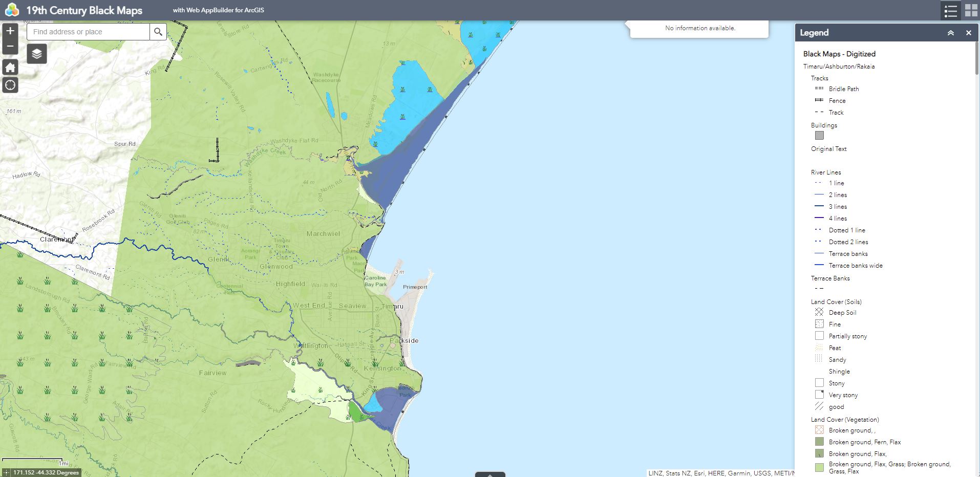Expand the attribute table arrow at bottom center

coord(491,475)
